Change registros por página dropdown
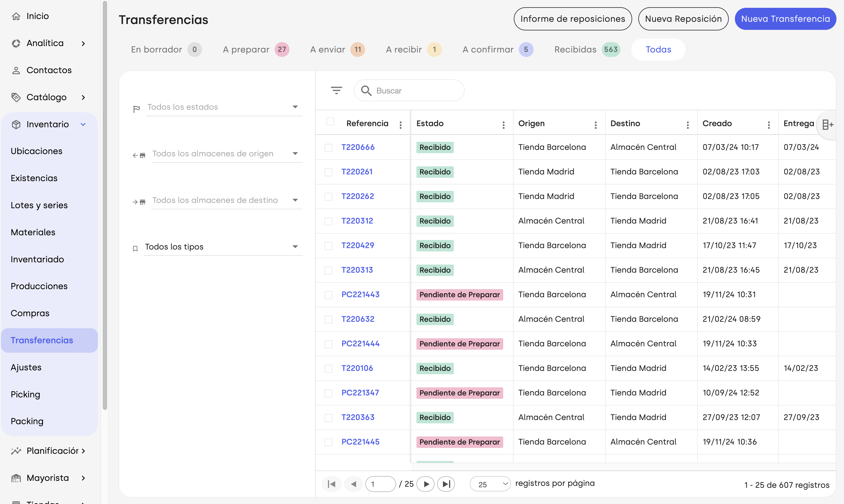 point(490,484)
